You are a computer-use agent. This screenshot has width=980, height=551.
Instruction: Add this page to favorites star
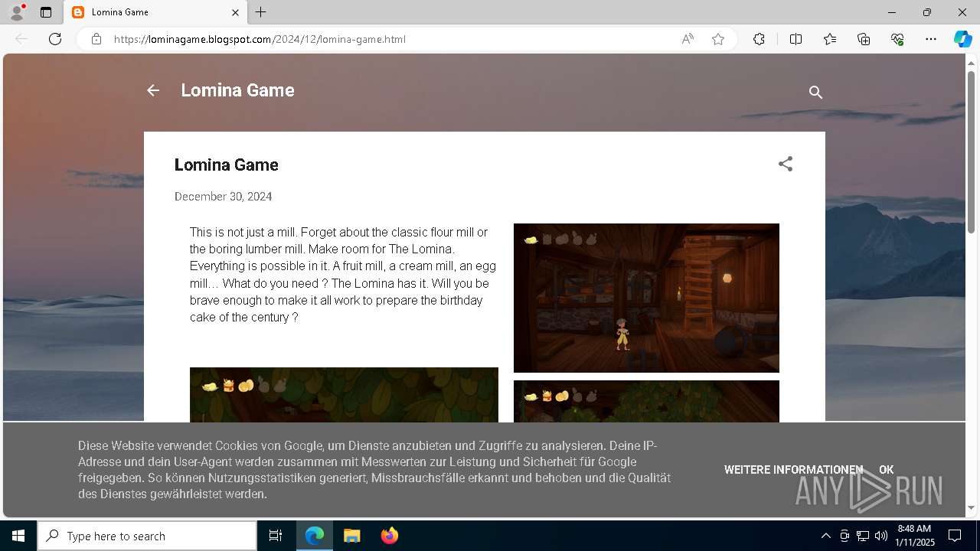tap(718, 39)
